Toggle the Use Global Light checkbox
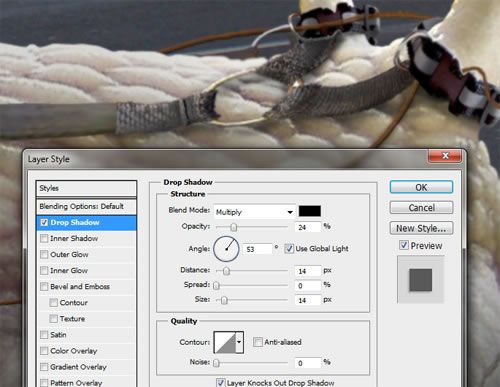 289,249
